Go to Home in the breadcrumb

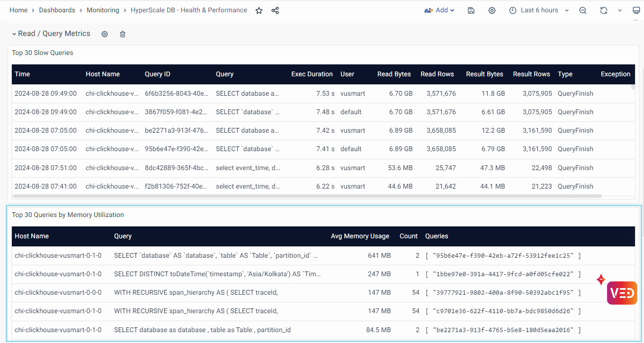tap(18, 10)
